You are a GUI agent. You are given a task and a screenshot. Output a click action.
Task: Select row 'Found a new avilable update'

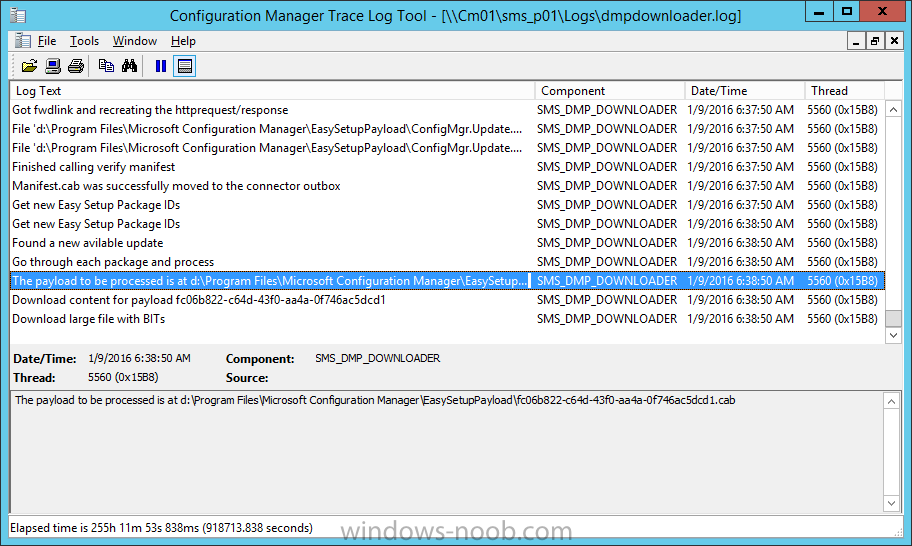447,243
